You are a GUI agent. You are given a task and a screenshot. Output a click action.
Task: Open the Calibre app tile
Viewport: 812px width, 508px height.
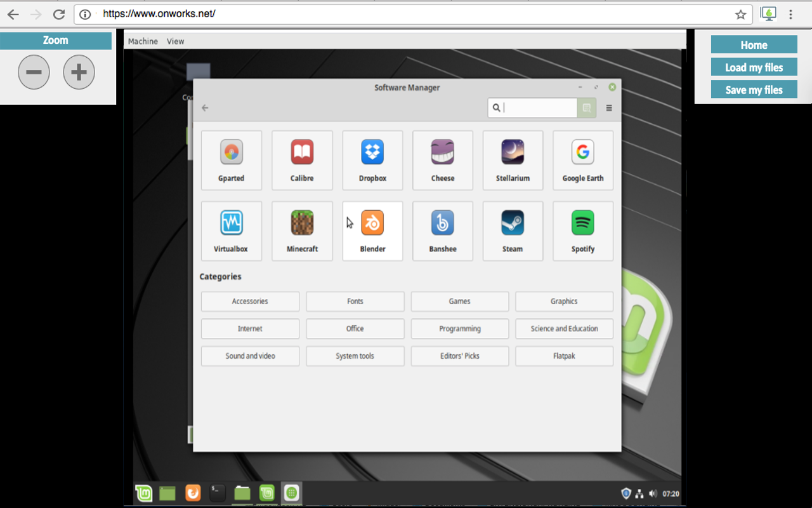pyautogui.click(x=302, y=160)
